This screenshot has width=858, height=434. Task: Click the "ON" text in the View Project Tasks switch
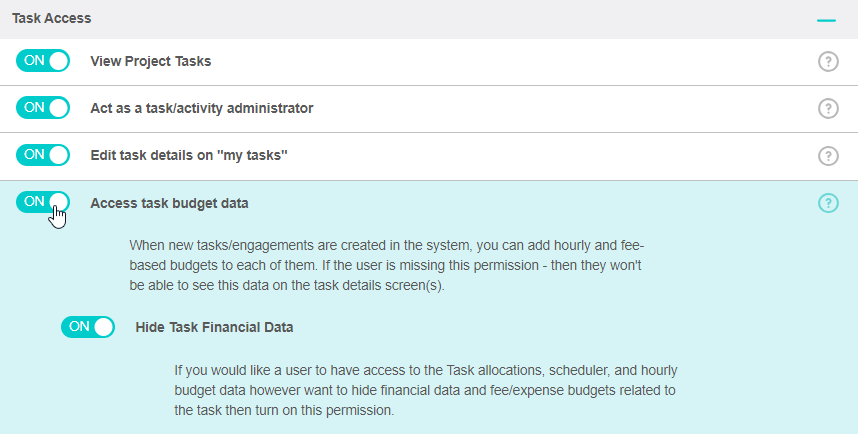pyautogui.click(x=34, y=60)
